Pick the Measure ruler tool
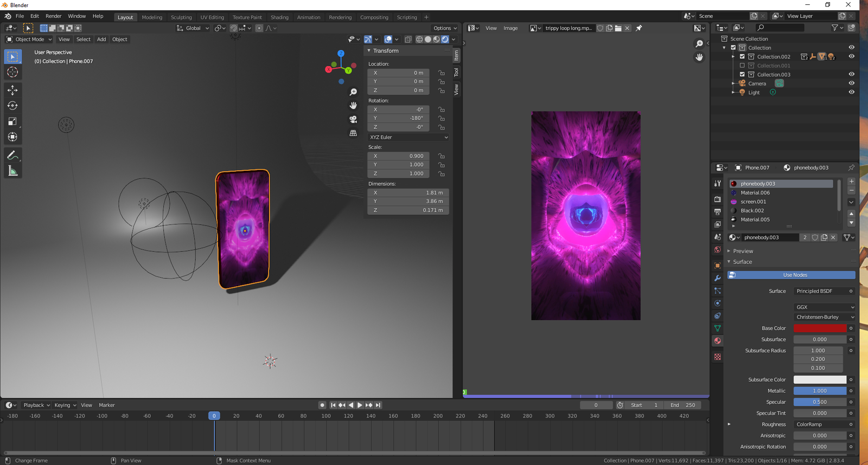 point(12,171)
